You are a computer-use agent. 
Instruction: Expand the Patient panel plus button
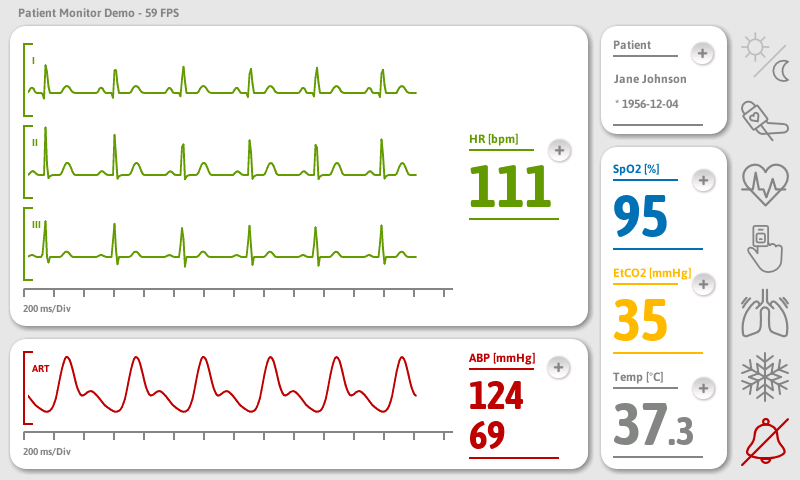703,53
